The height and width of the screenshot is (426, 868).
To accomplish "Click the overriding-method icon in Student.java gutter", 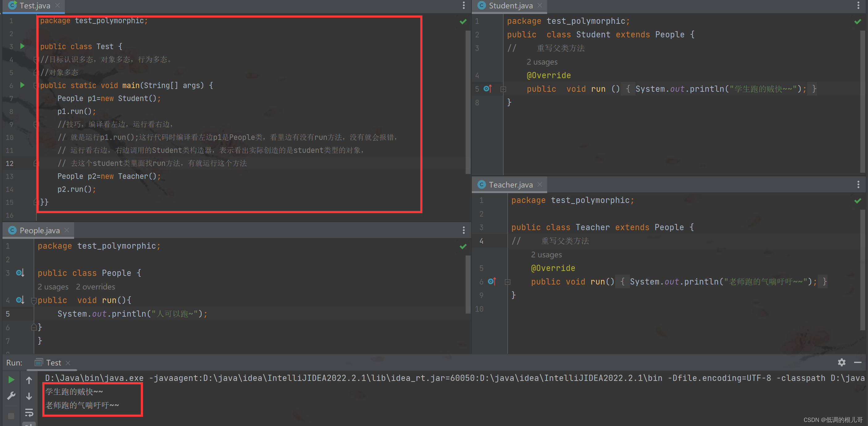I will coord(488,89).
